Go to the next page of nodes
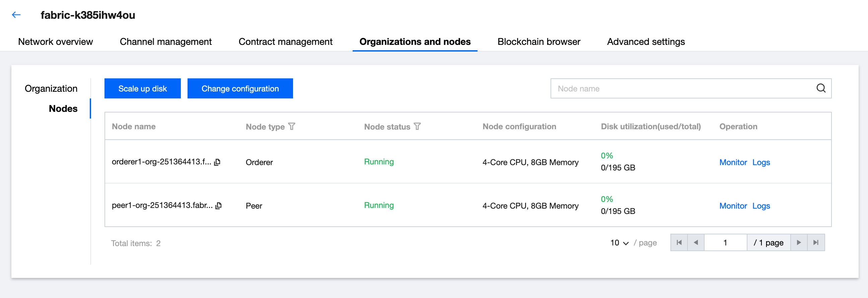The image size is (868, 298). (799, 242)
